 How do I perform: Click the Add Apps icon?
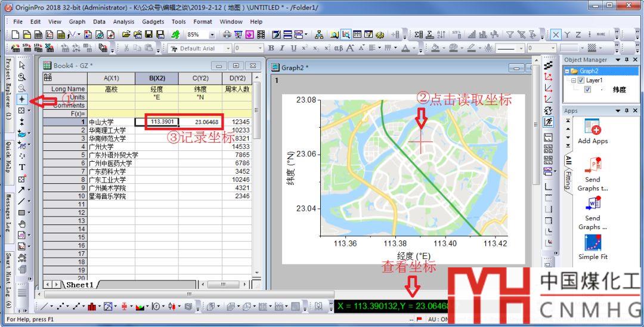click(592, 127)
